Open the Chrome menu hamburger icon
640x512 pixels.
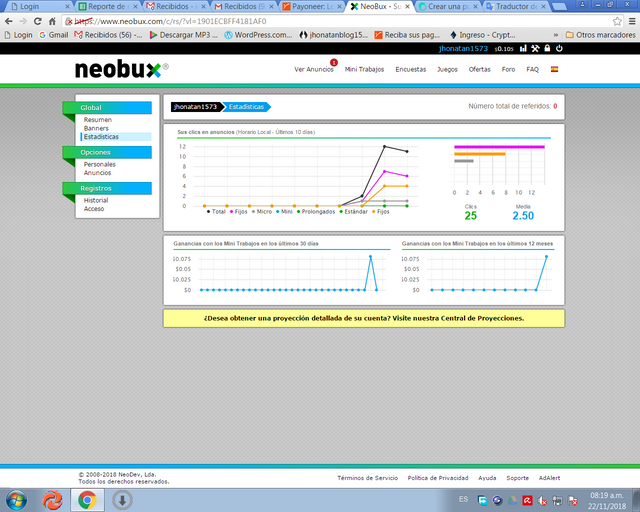click(x=632, y=21)
